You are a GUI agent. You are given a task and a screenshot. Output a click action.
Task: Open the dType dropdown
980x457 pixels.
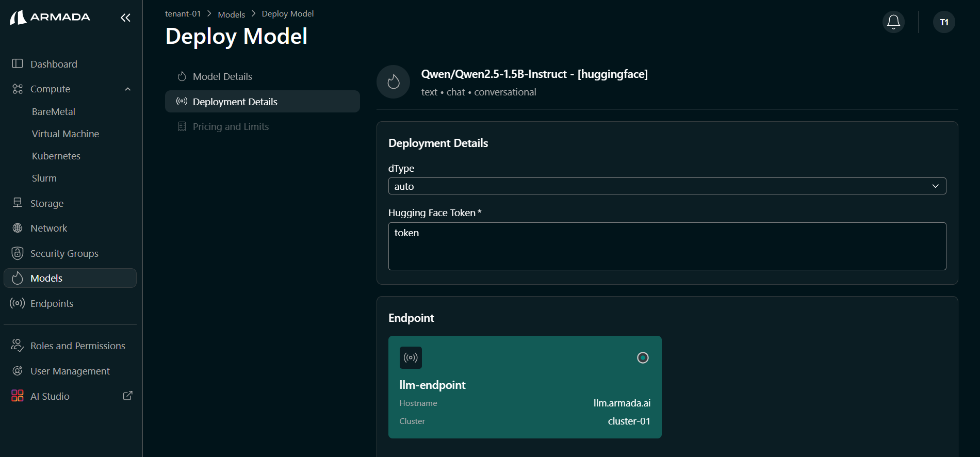coord(667,186)
